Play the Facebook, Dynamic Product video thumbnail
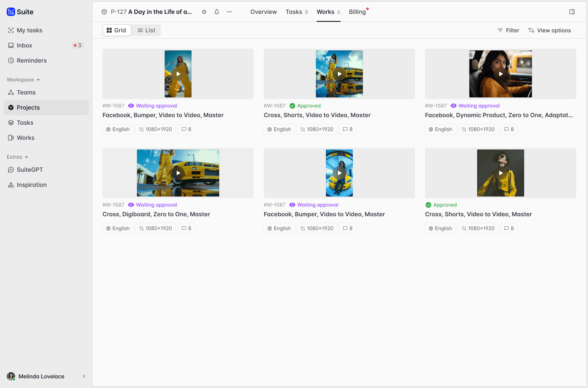Screen dimensions: 588x388 click(x=501, y=74)
